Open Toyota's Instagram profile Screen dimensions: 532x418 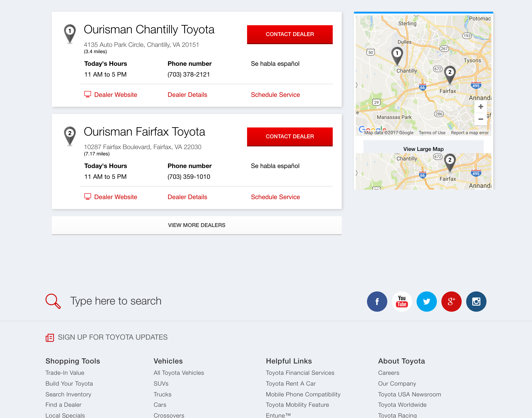click(476, 302)
